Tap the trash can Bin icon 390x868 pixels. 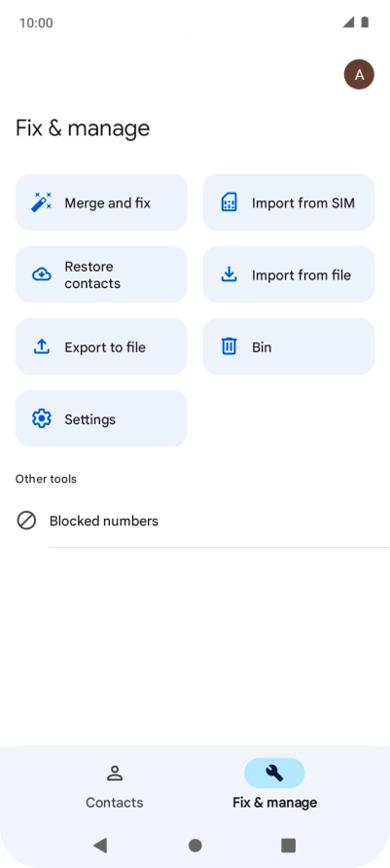pos(229,346)
